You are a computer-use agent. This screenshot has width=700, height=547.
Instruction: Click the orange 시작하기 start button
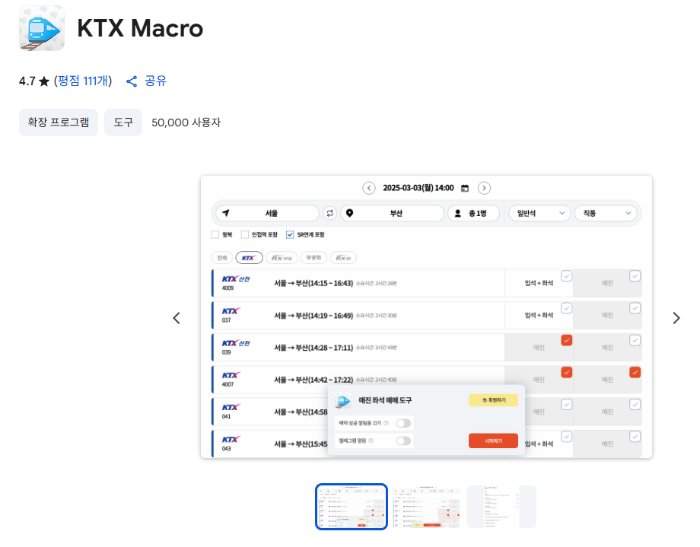click(x=493, y=441)
